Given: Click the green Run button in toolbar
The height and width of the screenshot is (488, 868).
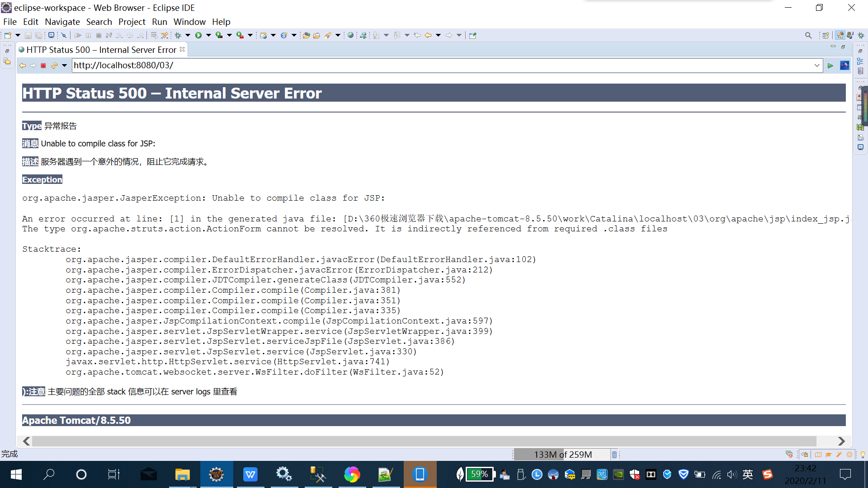Looking at the screenshot, I should pyautogui.click(x=198, y=35).
